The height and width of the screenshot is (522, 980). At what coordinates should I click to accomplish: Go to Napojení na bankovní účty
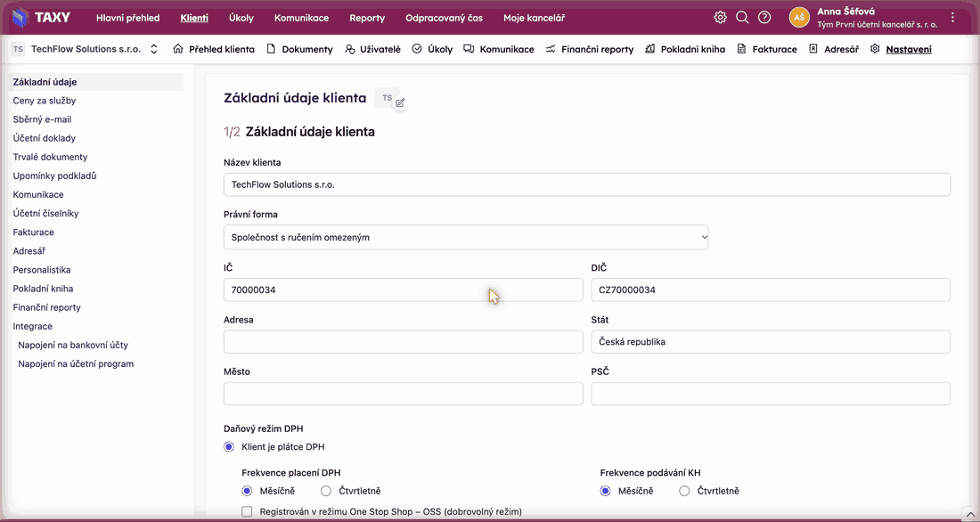(x=73, y=345)
